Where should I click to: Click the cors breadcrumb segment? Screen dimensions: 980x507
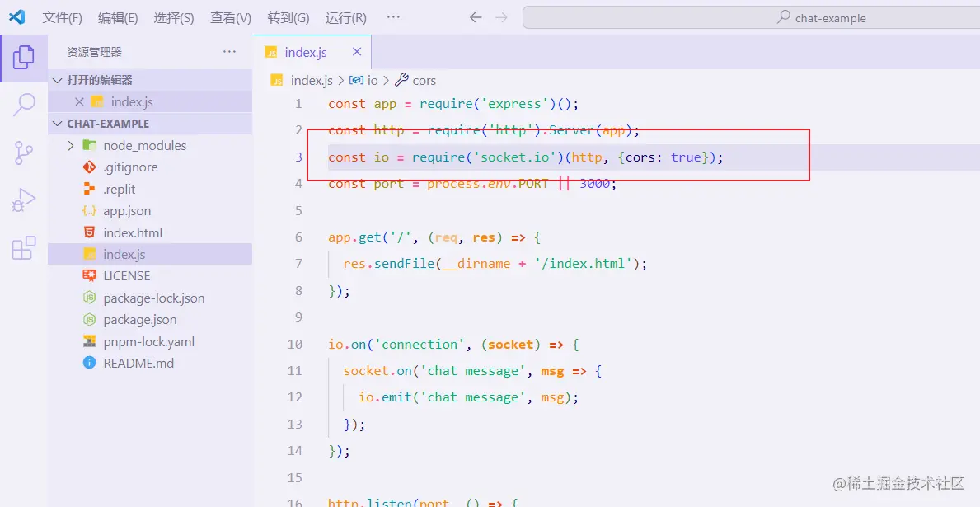click(x=424, y=80)
